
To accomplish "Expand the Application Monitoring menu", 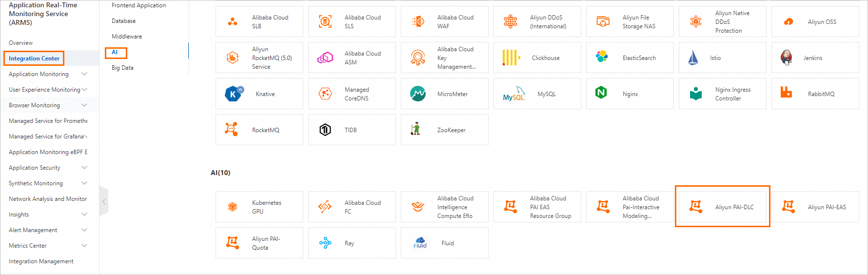I will tap(84, 74).
